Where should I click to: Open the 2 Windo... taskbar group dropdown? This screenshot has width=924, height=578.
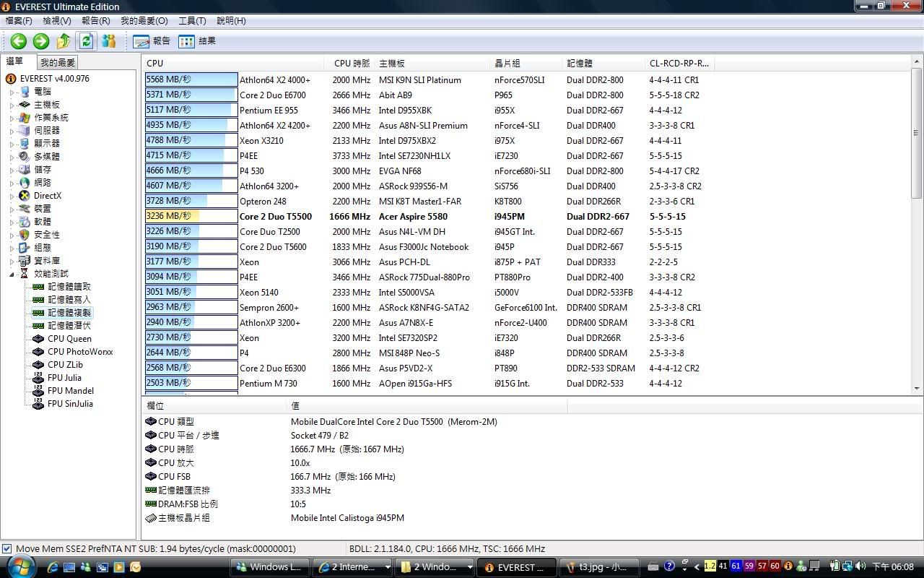(x=469, y=567)
